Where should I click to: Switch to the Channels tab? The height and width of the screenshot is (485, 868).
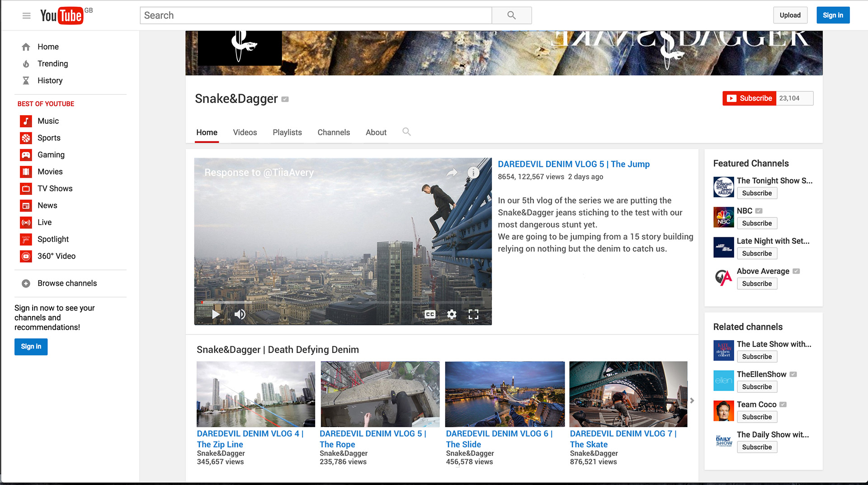[x=334, y=132]
